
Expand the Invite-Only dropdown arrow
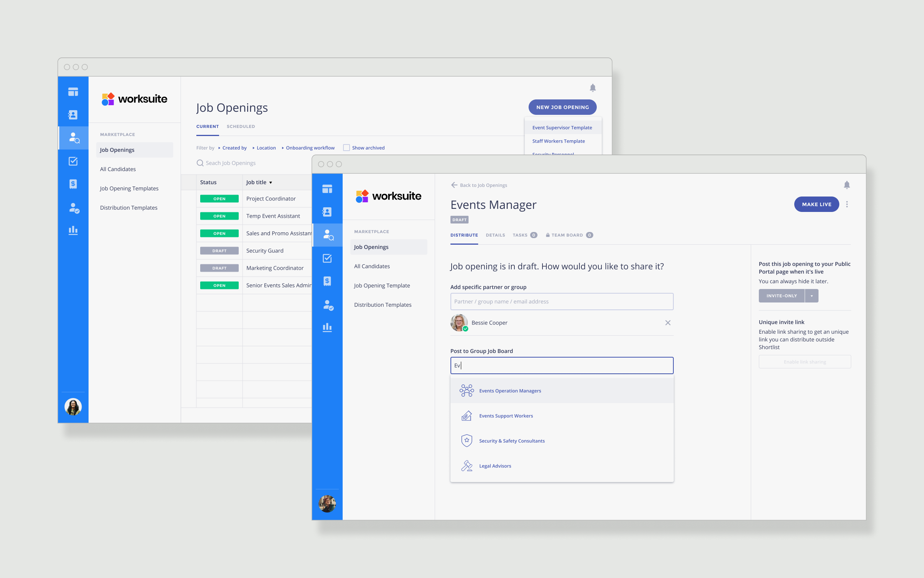tap(812, 296)
